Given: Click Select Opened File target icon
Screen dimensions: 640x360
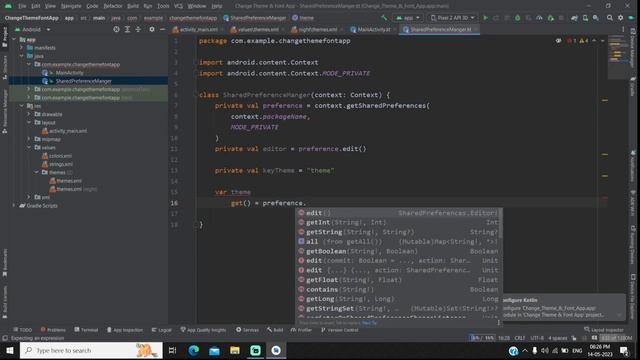Looking at the screenshot, I should click(116, 29).
